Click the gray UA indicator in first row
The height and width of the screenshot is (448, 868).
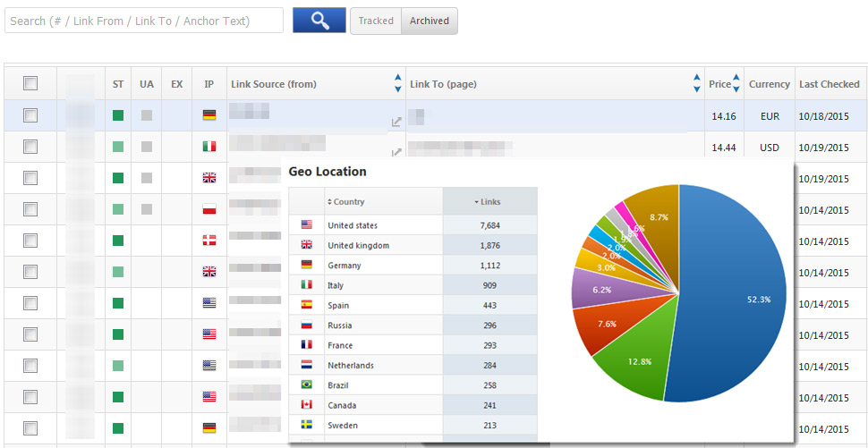click(x=147, y=115)
